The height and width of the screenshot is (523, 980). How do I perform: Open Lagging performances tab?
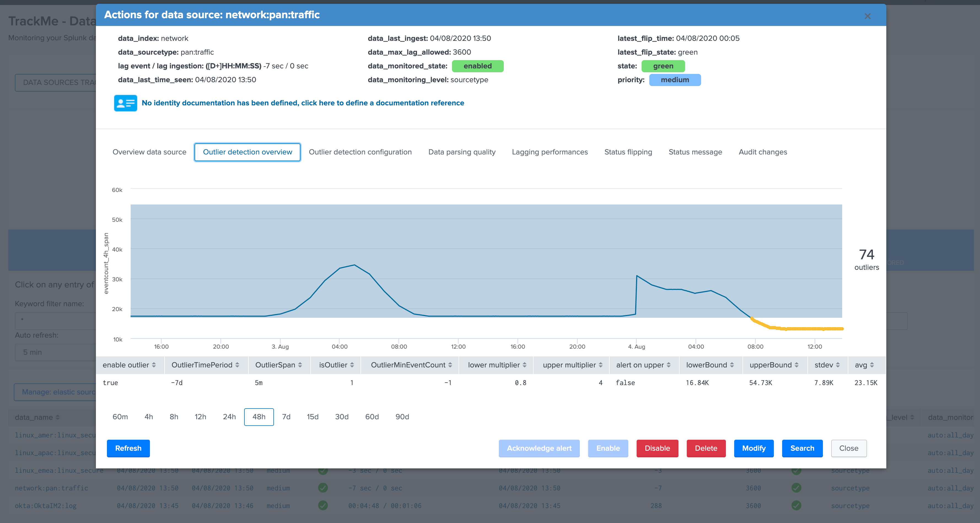tap(550, 152)
